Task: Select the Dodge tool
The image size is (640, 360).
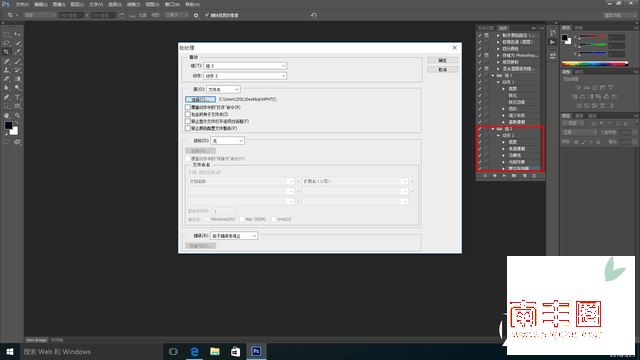Action: pyautogui.click(x=17, y=88)
